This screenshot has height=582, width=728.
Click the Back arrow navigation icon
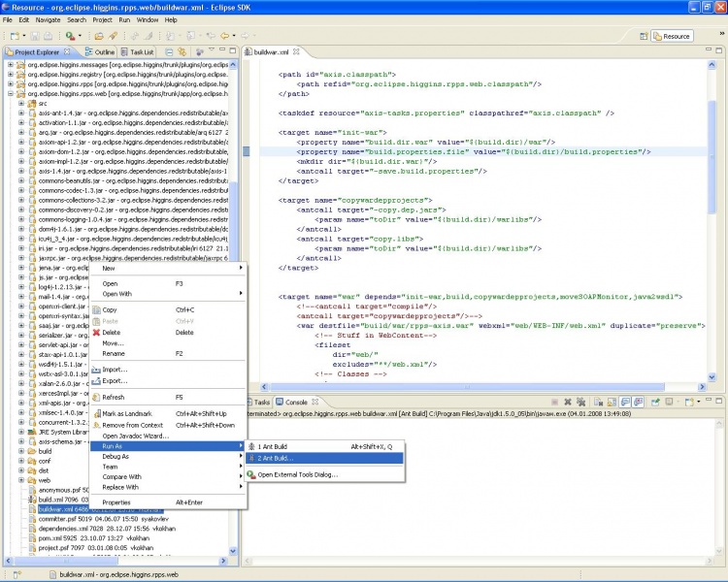point(225,36)
